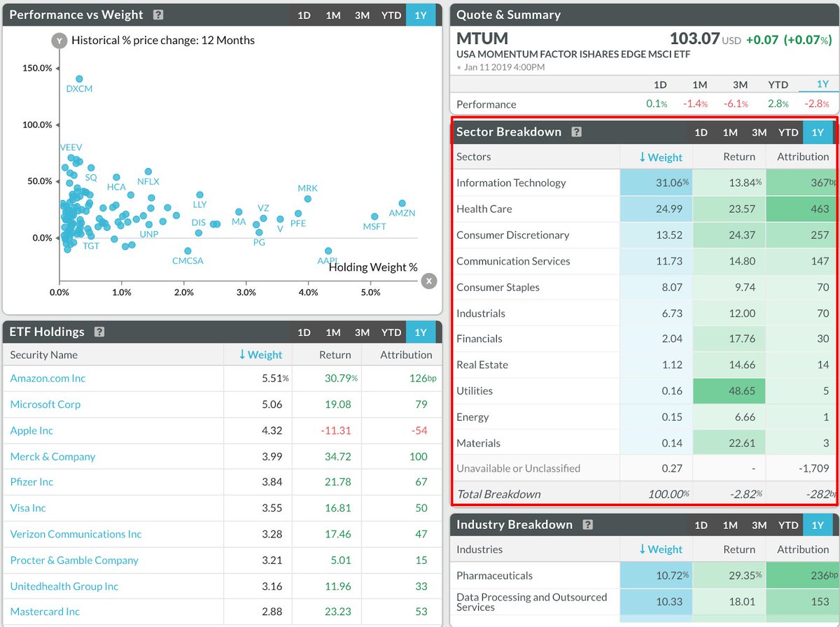This screenshot has height=627, width=840.
Task: Select 1D tab in Performance vs Weight
Action: tap(304, 15)
